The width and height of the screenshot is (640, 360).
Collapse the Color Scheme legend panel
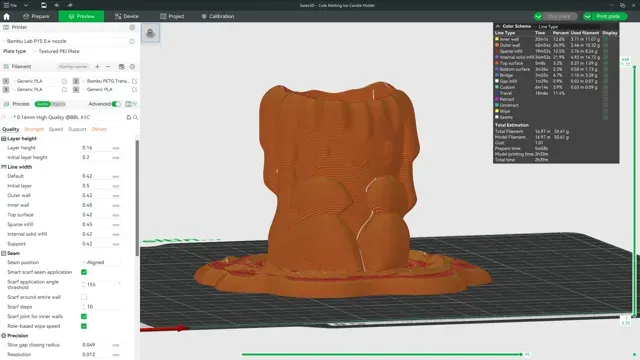(498, 26)
